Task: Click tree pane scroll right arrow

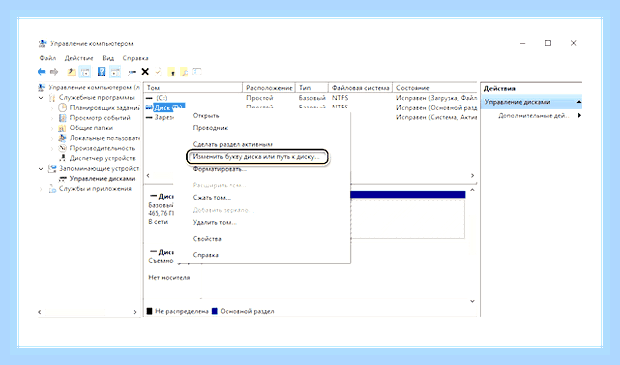Action: [135, 312]
